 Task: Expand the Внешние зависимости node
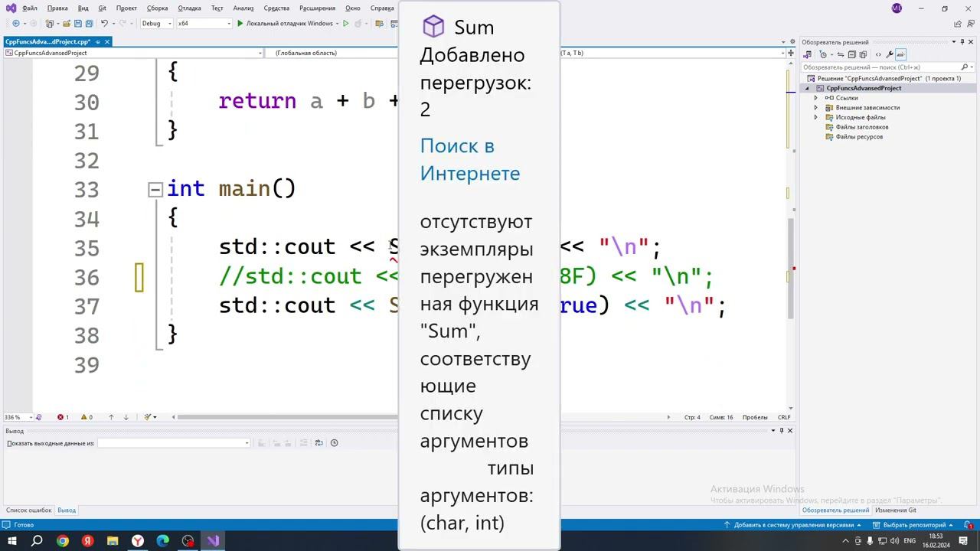pos(815,108)
